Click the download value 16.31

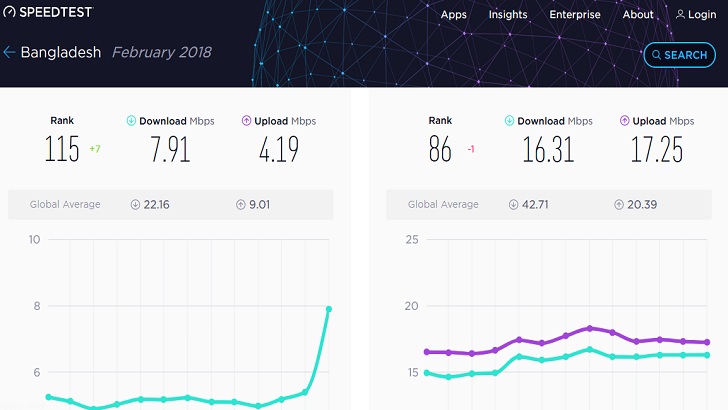(x=548, y=149)
